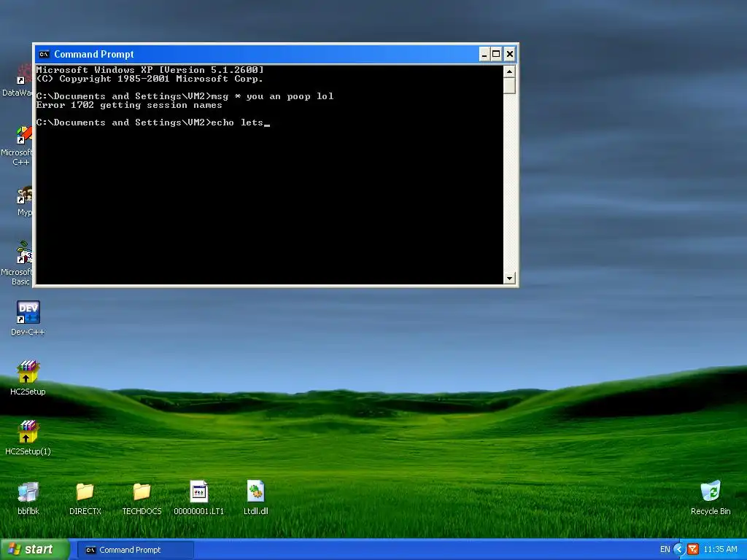This screenshot has height=560, width=747.
Task: Select the 00000001.LT1 file icon
Action: (x=198, y=497)
